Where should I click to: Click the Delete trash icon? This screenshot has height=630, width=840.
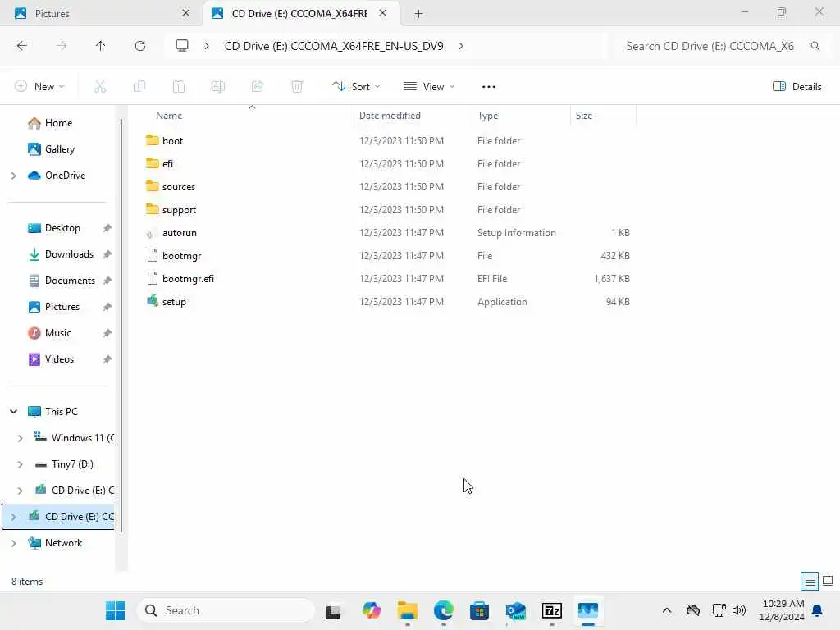click(x=297, y=87)
